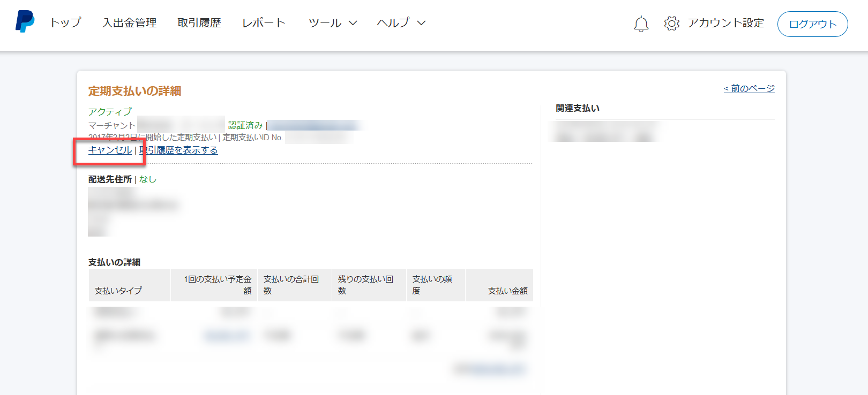Click the 1回の支払い予定金額 column header
This screenshot has height=395, width=868.
coord(218,285)
